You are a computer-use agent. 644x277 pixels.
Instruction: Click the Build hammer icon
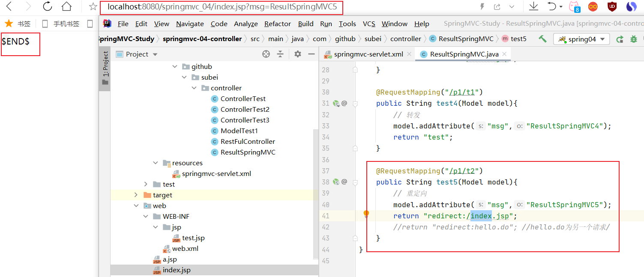pyautogui.click(x=542, y=39)
